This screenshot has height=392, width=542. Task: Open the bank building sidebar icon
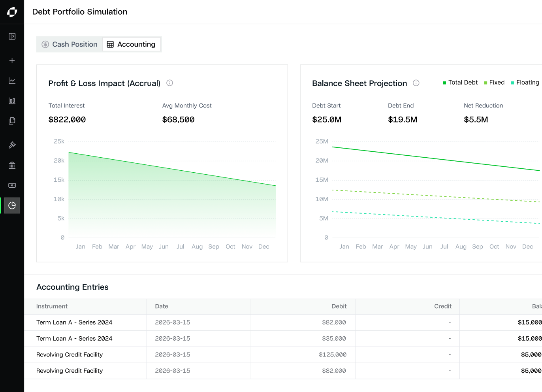[12, 165]
